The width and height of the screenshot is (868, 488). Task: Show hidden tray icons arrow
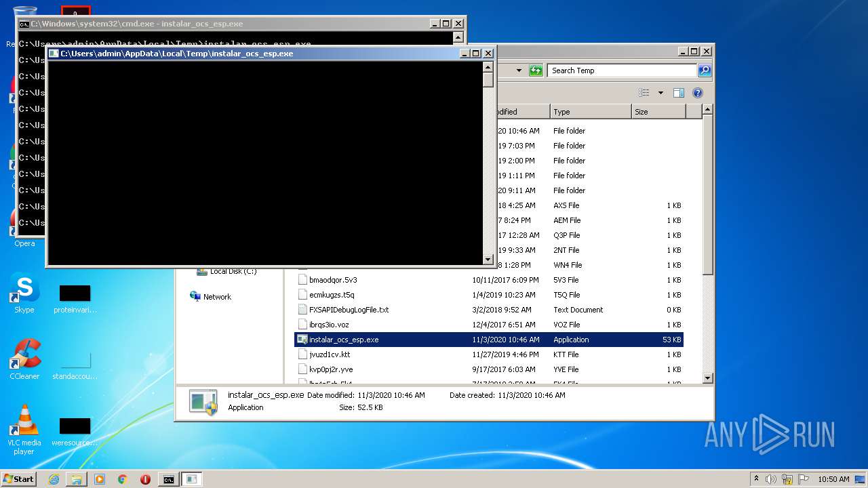pos(757,479)
